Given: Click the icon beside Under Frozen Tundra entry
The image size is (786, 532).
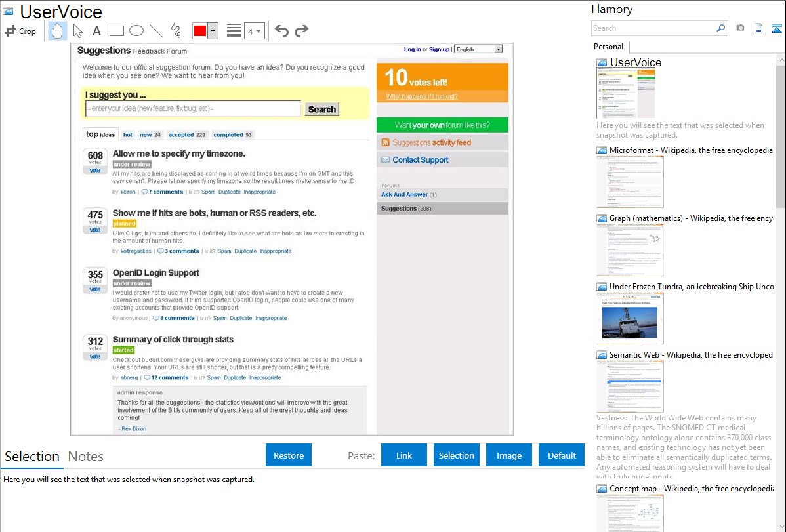Looking at the screenshot, I should coord(602,286).
